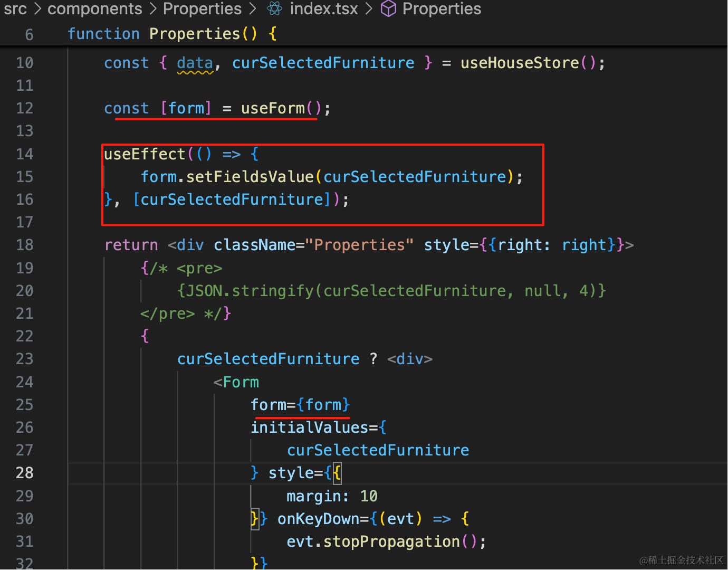Click JSON.stringify comment on line 20
Viewport: 728px width, 570px height.
click(x=392, y=291)
